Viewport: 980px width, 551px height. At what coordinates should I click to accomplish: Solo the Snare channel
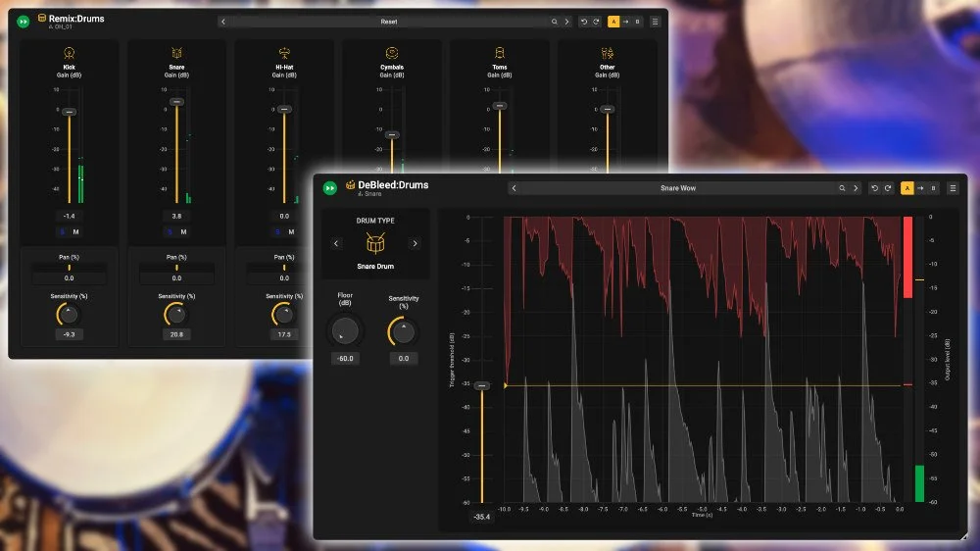coord(170,232)
